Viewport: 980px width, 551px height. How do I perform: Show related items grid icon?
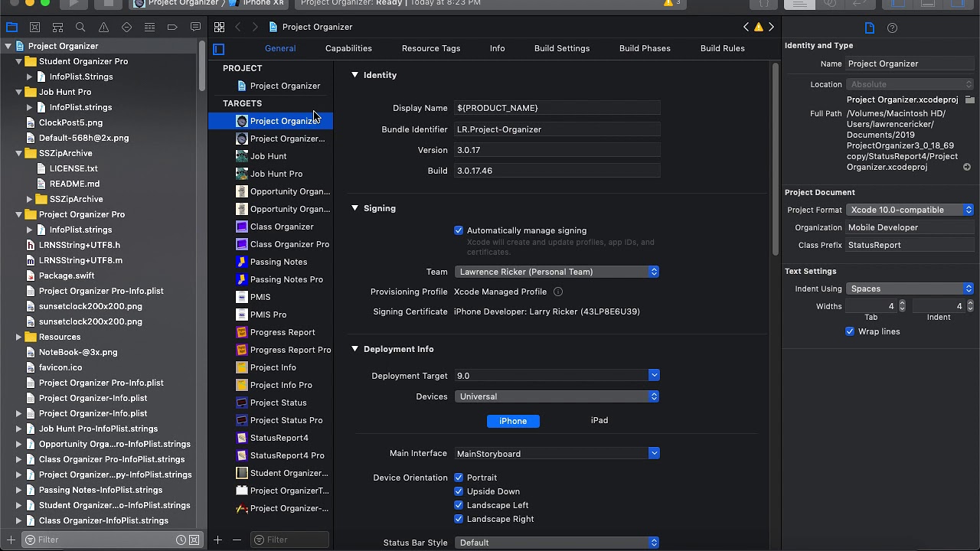coord(219,27)
